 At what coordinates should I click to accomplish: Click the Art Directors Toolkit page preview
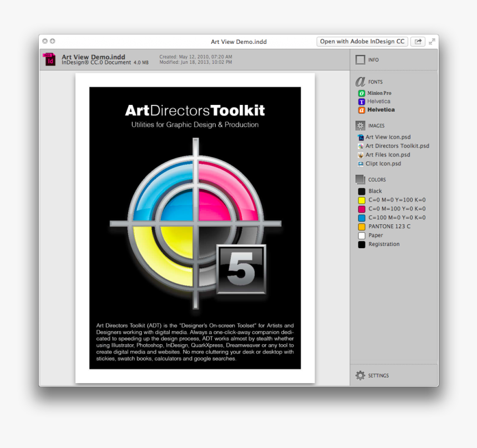pyautogui.click(x=195, y=228)
